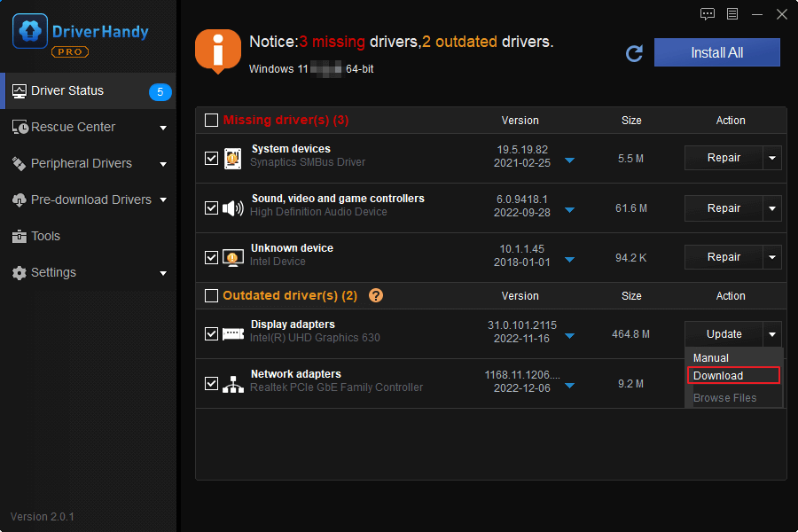
Task: Click the Synaptics SMBus device icon
Action: 233,159
